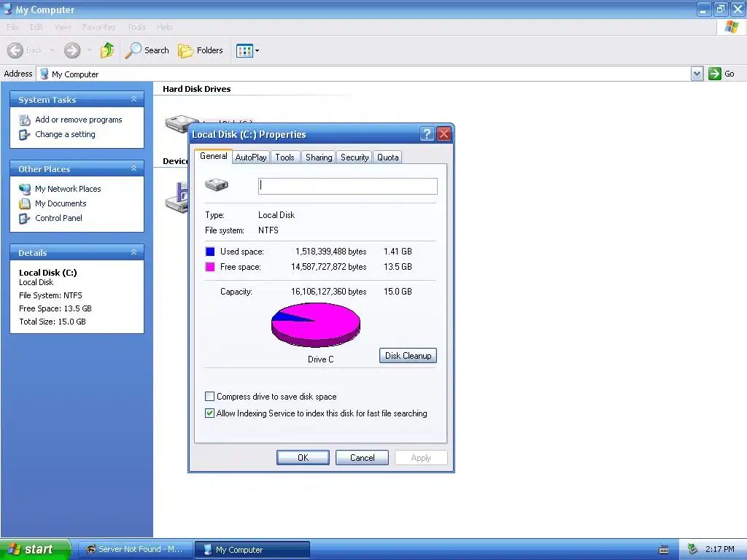The width and height of the screenshot is (747, 560).
Task: Click the help question mark button
Action: [x=427, y=134]
